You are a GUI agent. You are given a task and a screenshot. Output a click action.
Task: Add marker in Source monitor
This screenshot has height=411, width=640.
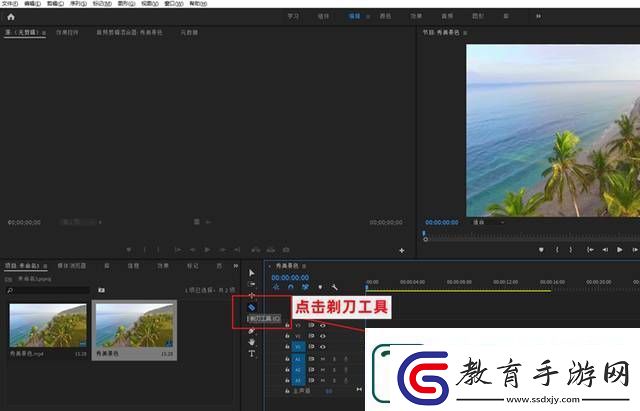[129, 249]
